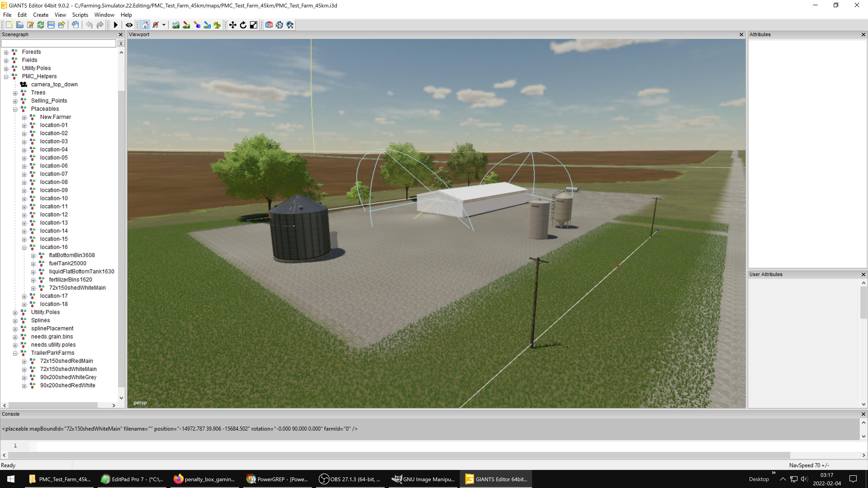The width and height of the screenshot is (868, 488).
Task: Clear the Scenegraph search with X button
Action: [121, 43]
